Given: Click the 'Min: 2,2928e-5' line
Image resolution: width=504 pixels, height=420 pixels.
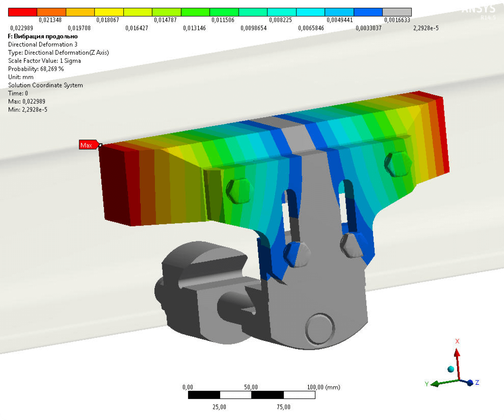Looking at the screenshot, I should (28, 110).
